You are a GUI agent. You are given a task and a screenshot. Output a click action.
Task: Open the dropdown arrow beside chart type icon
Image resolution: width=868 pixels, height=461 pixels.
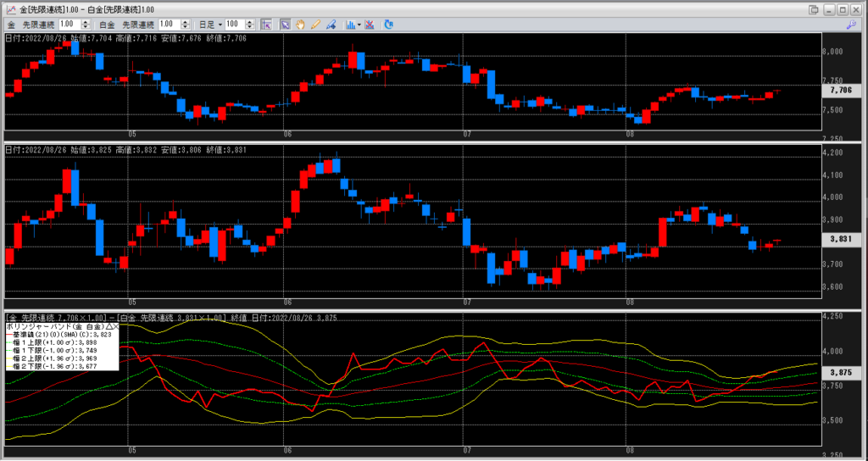(360, 25)
